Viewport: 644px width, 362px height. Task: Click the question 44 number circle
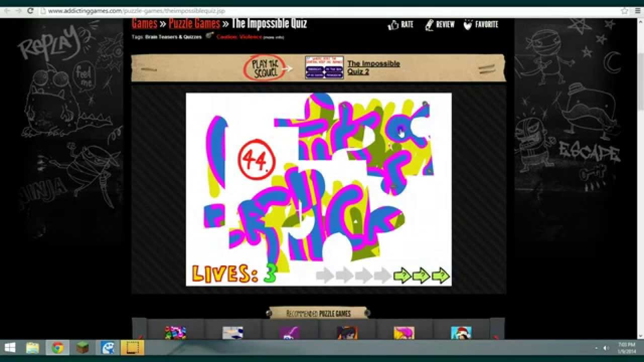pos(257,160)
